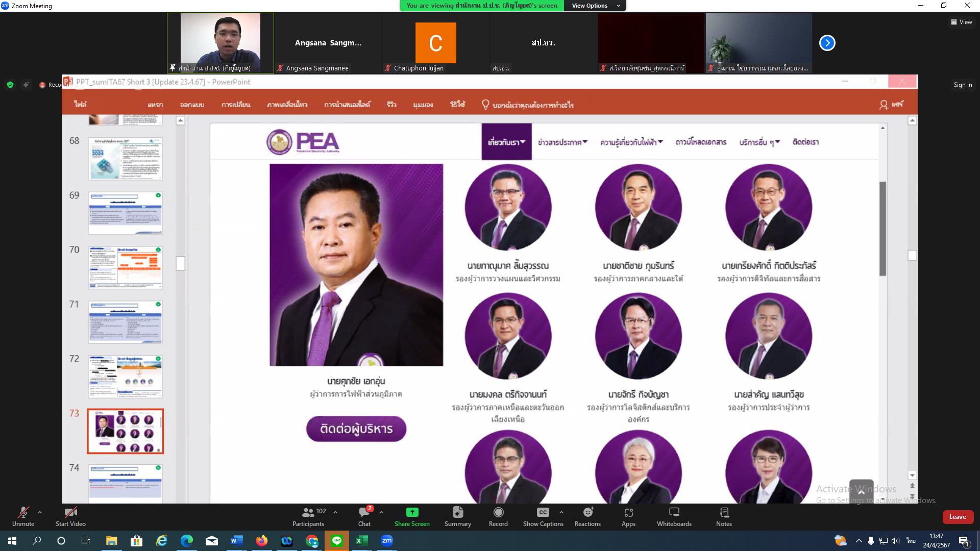980x551 pixels.
Task: Open the PowerPoint ไฟล์ (File) tab
Action: [x=81, y=105]
